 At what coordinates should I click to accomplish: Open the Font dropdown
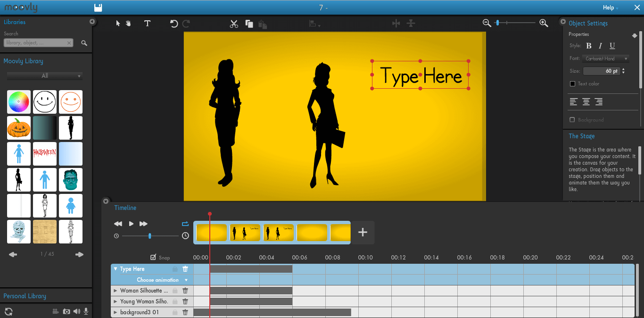[x=605, y=59]
